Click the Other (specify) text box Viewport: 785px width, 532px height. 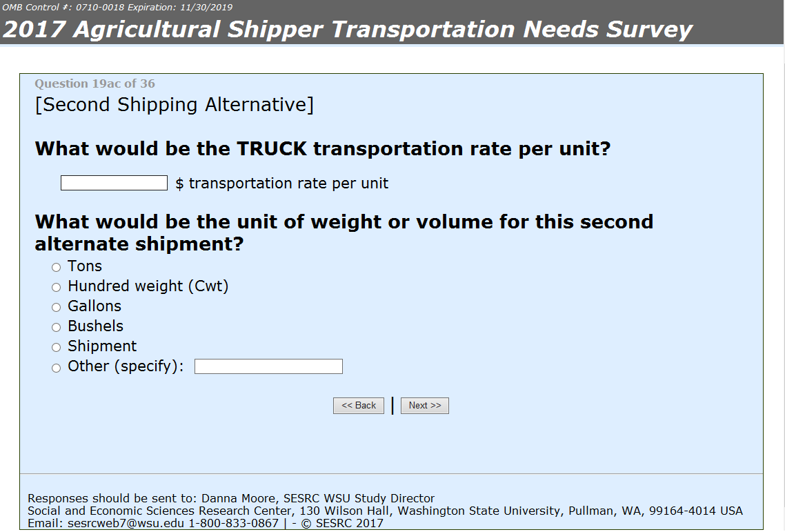(x=268, y=366)
